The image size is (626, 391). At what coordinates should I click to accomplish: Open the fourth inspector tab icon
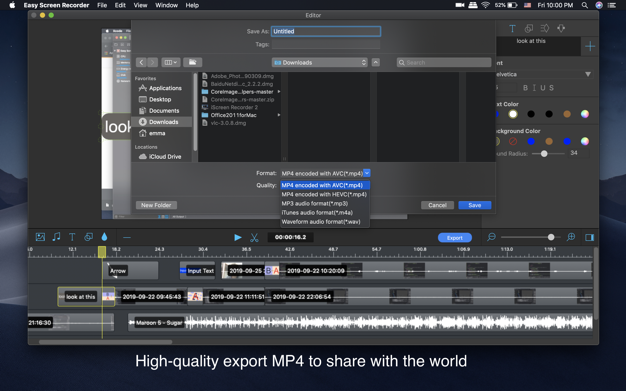pyautogui.click(x=561, y=28)
